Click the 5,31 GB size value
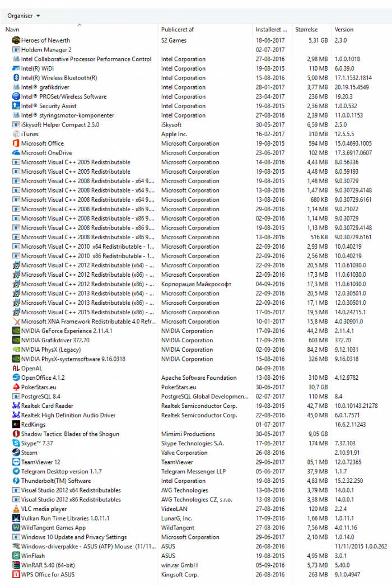 click(x=318, y=40)
